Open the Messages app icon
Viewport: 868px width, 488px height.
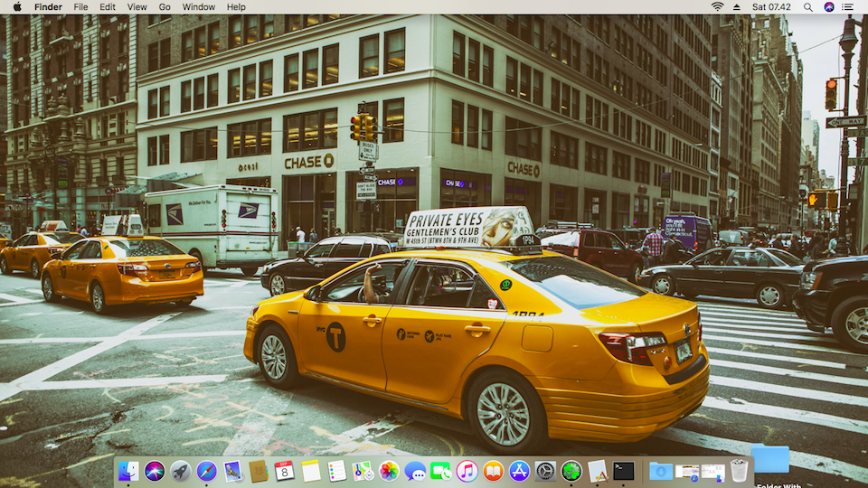[415, 471]
